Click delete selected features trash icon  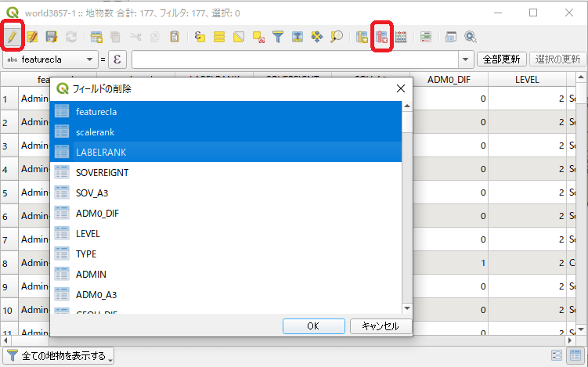(x=116, y=37)
